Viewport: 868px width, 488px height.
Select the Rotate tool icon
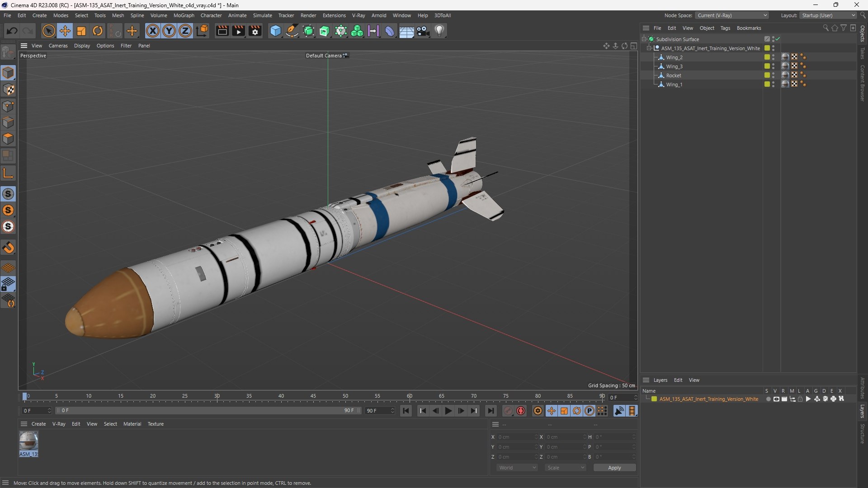point(98,31)
